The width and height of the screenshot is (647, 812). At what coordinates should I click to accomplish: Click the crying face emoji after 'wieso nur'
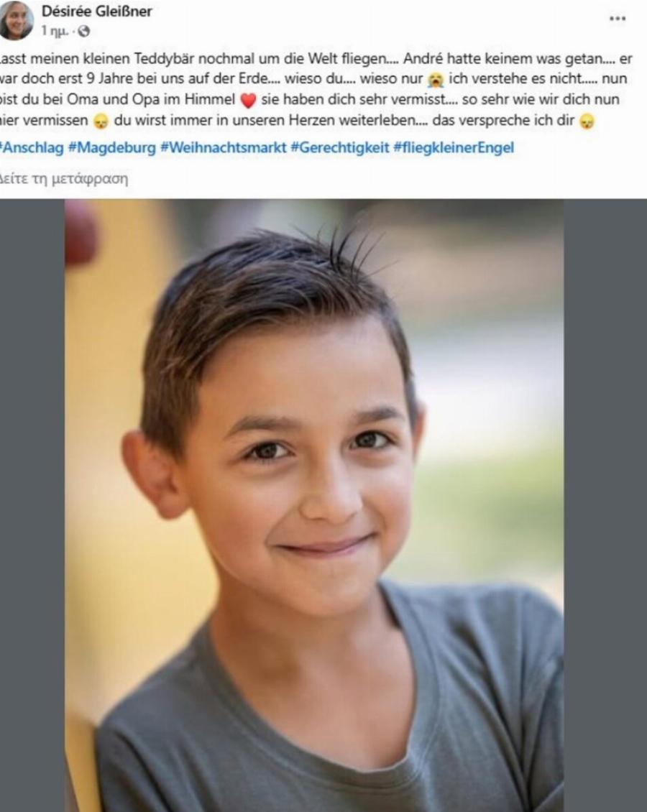click(x=436, y=79)
